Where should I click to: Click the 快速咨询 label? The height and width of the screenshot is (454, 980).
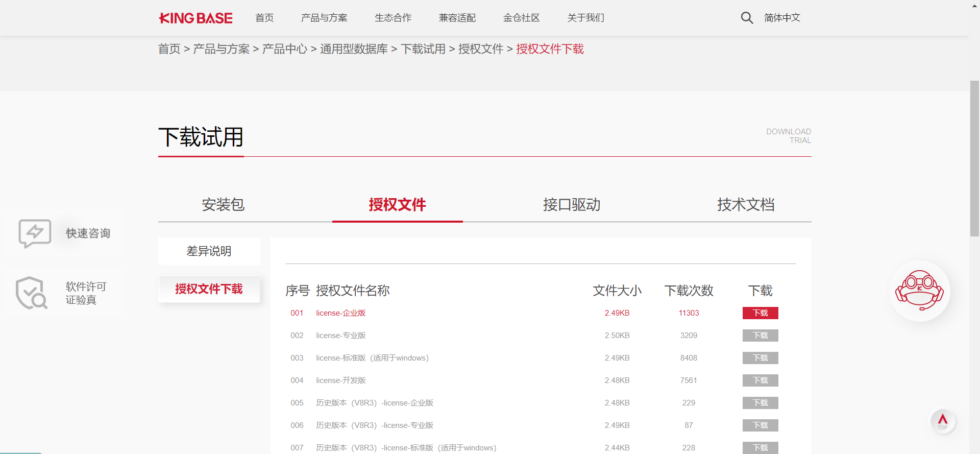88,233
